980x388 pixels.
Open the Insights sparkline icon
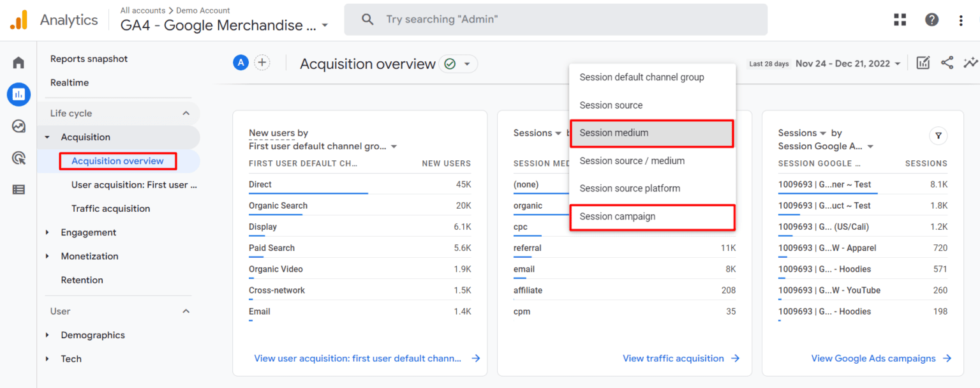(970, 63)
